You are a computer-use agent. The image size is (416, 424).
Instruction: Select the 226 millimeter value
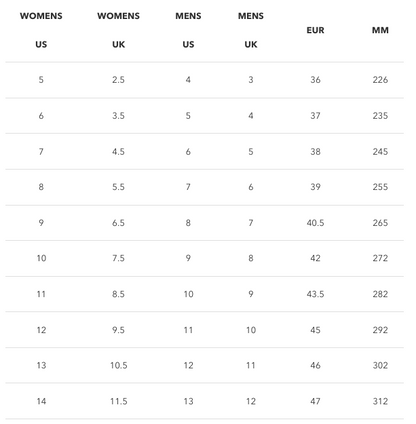coord(380,80)
